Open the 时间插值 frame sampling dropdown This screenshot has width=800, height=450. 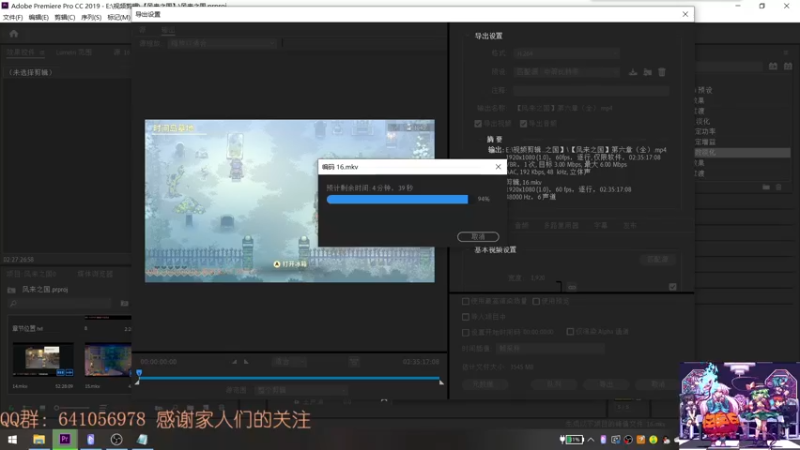(551, 348)
